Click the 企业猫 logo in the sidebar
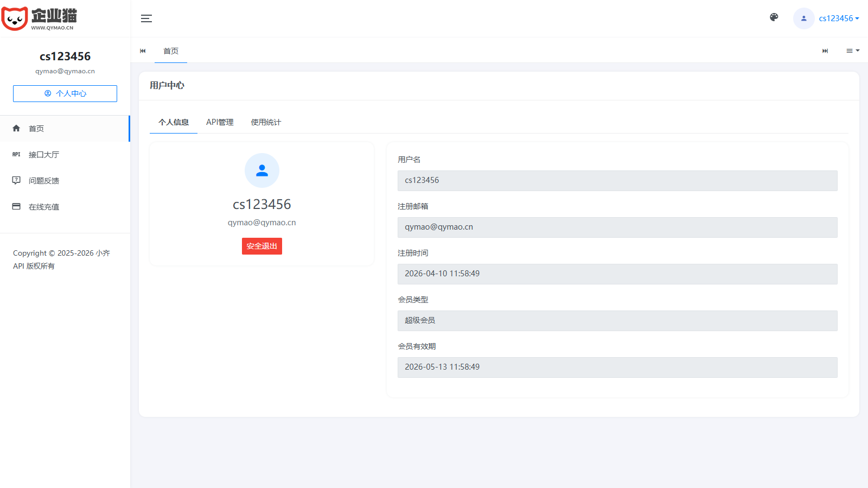868x488 pixels. click(x=39, y=18)
